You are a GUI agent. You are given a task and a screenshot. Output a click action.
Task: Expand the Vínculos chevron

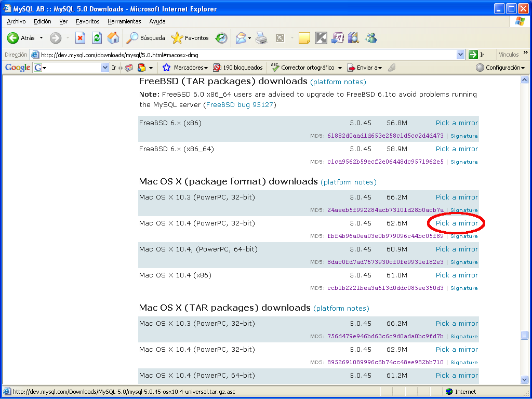pyautogui.click(x=526, y=52)
